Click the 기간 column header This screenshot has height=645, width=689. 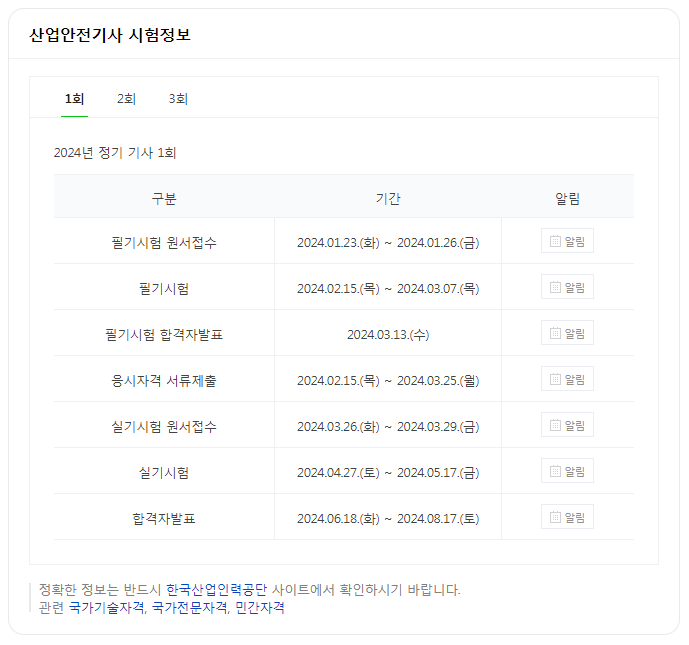pyautogui.click(x=388, y=198)
